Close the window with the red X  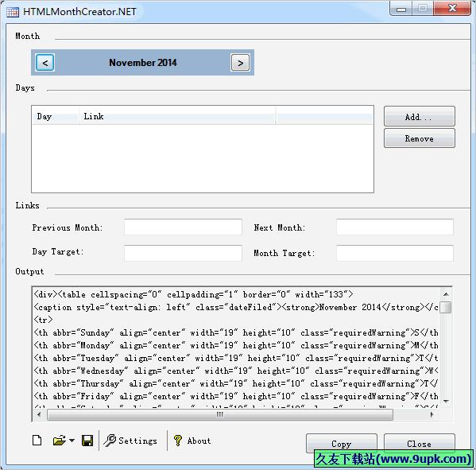coord(452,9)
